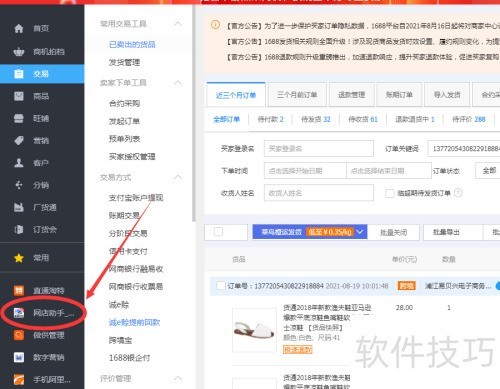Filter orders by 待发货 32
This screenshot has width=500, height=389.
pos(316,119)
